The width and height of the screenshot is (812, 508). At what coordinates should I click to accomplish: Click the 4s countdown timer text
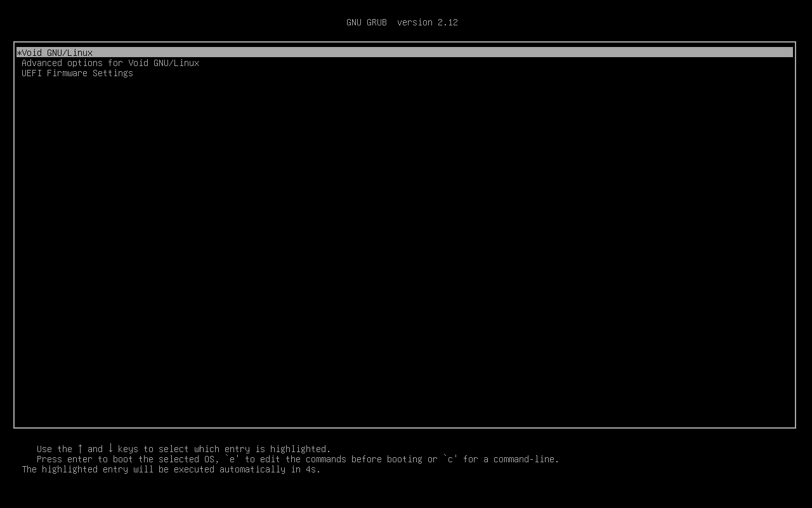[313, 469]
